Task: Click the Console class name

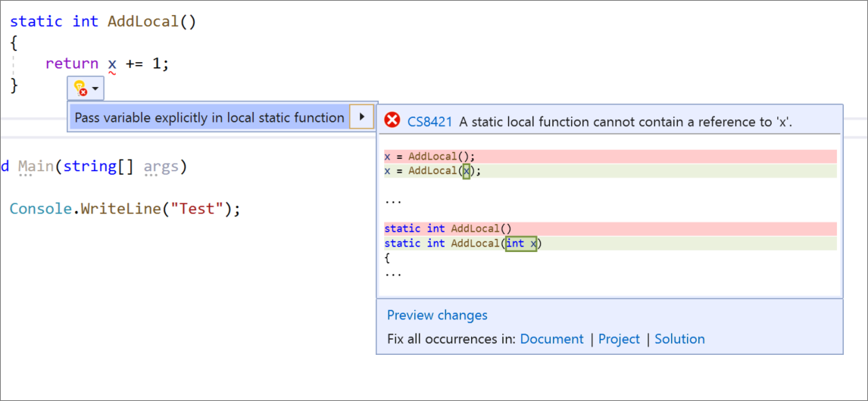Action: coord(39,208)
